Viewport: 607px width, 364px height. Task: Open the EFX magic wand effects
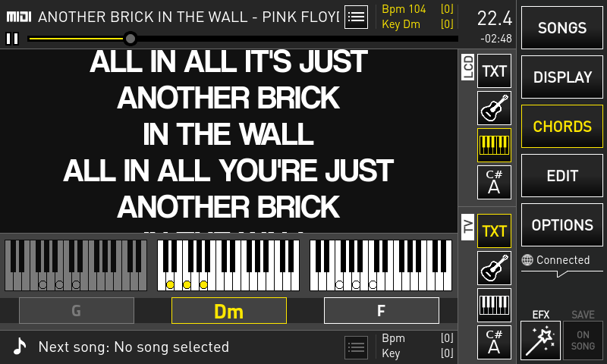point(540,340)
